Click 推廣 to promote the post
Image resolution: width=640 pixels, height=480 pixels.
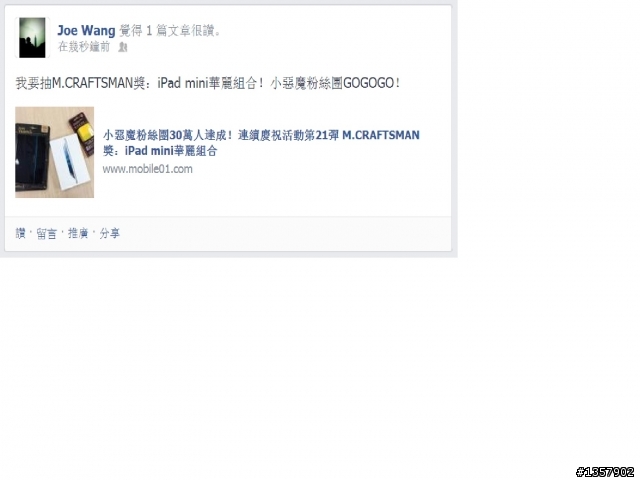pyautogui.click(x=78, y=233)
